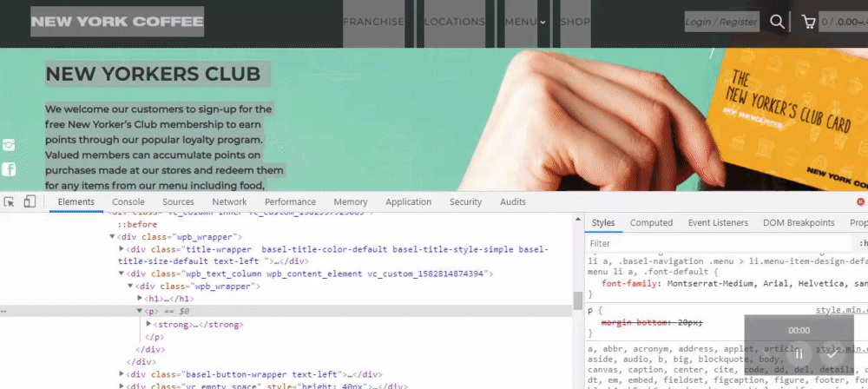Toggle the device toolbar icon
This screenshot has height=389, width=868.
pos(30,201)
